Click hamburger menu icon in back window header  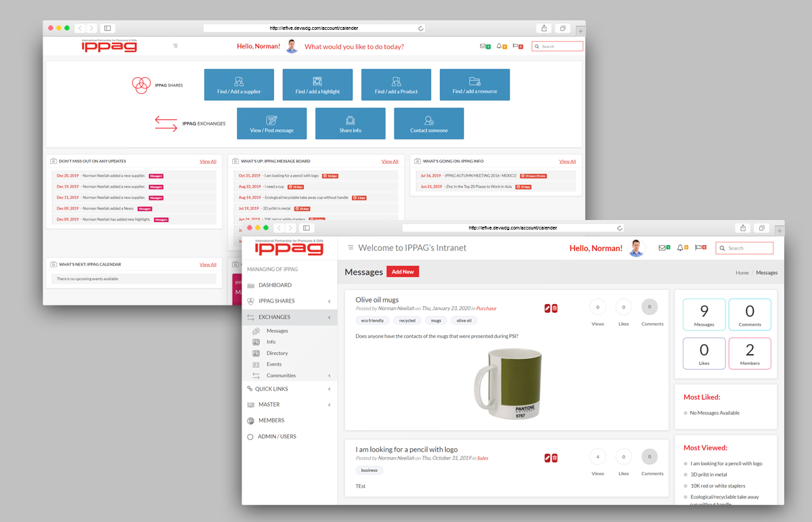pos(175,46)
